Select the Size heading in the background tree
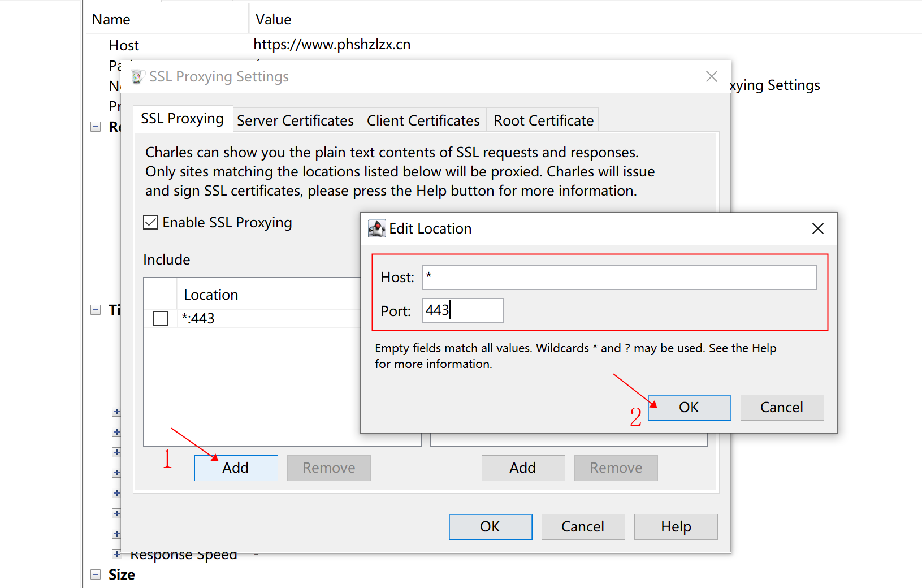Image resolution: width=922 pixels, height=588 pixels. (122, 574)
